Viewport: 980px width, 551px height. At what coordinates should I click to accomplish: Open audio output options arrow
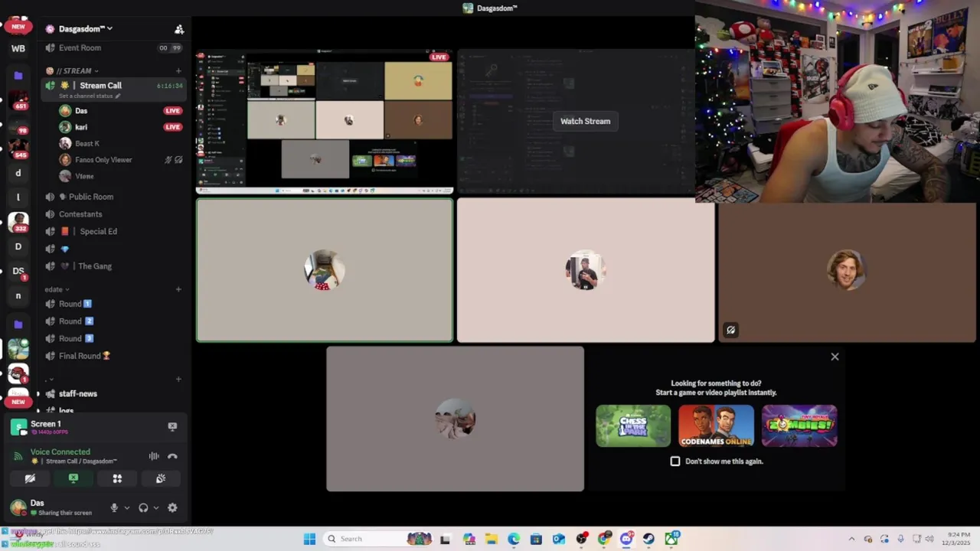tap(155, 507)
